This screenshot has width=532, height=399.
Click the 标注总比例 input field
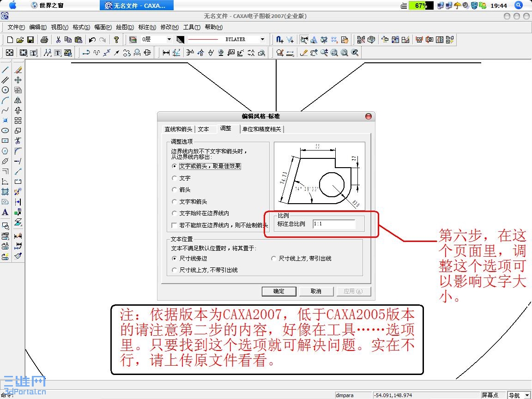tap(334, 224)
